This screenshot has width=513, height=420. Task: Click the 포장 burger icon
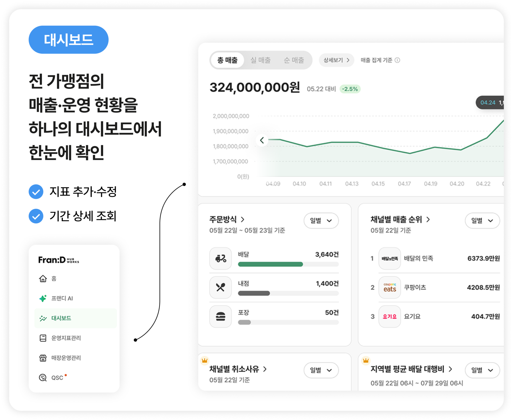(x=220, y=317)
